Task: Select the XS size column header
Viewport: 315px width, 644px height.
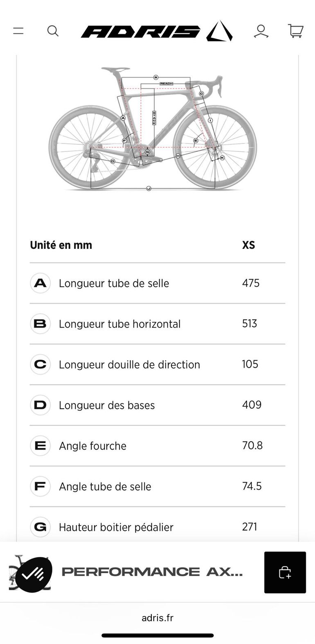Action: [x=248, y=245]
